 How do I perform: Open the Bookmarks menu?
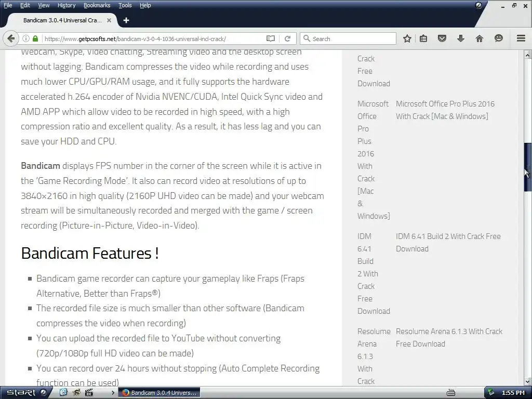tap(97, 5)
